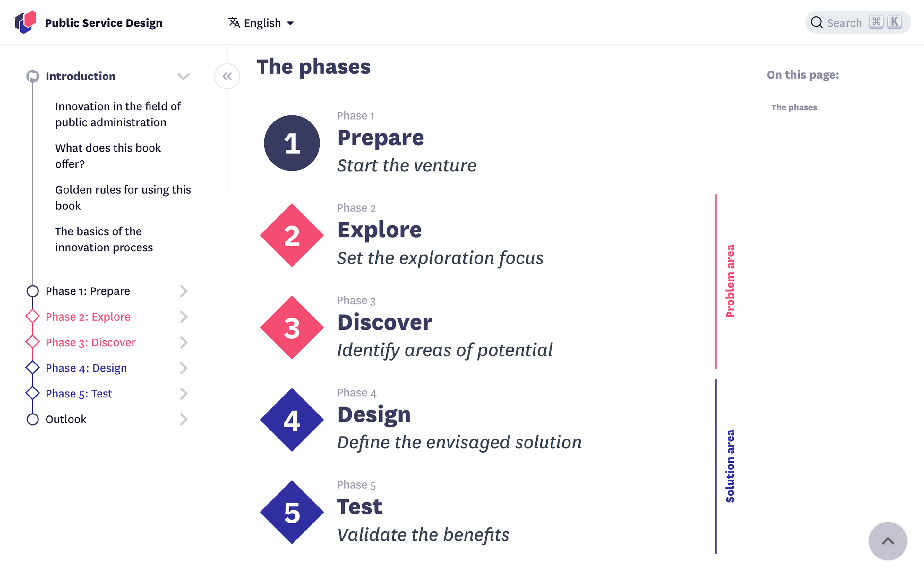Click the search magnifier icon
Screen dimensions: 924x577
(816, 22)
